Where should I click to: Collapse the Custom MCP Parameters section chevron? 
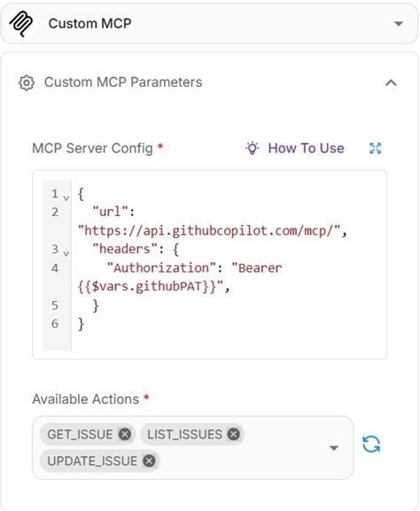click(x=391, y=82)
